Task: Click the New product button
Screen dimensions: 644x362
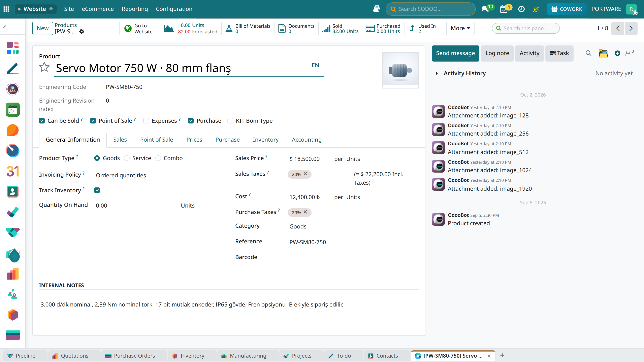Action: (x=42, y=28)
